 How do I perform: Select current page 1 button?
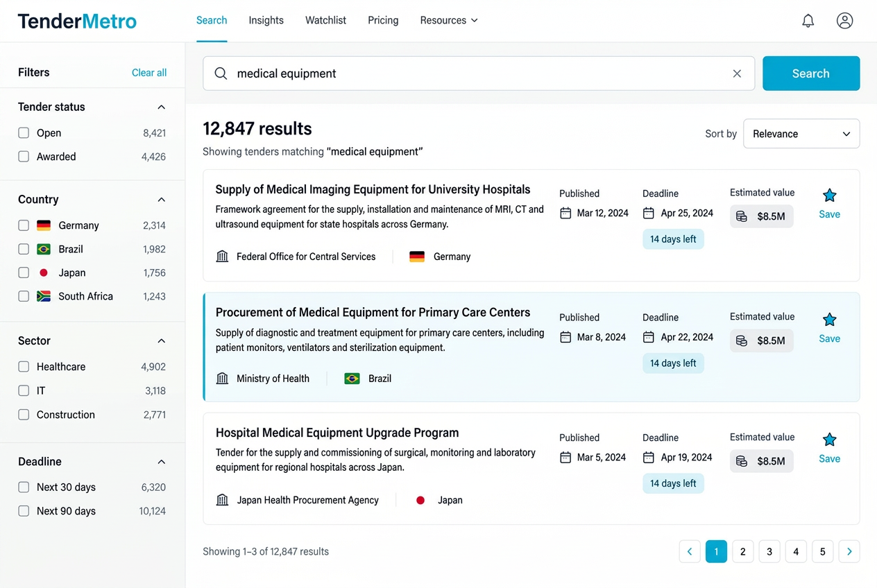[x=716, y=551]
